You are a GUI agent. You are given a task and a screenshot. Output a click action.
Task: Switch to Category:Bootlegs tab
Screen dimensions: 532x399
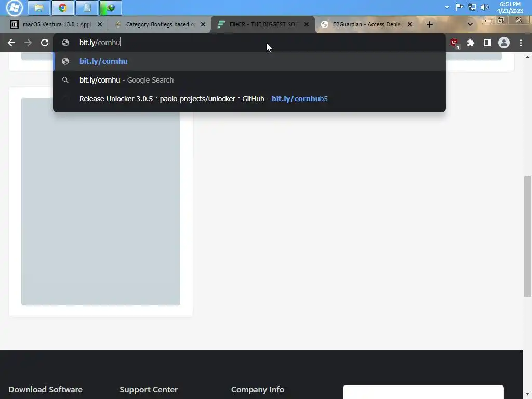pos(161,24)
